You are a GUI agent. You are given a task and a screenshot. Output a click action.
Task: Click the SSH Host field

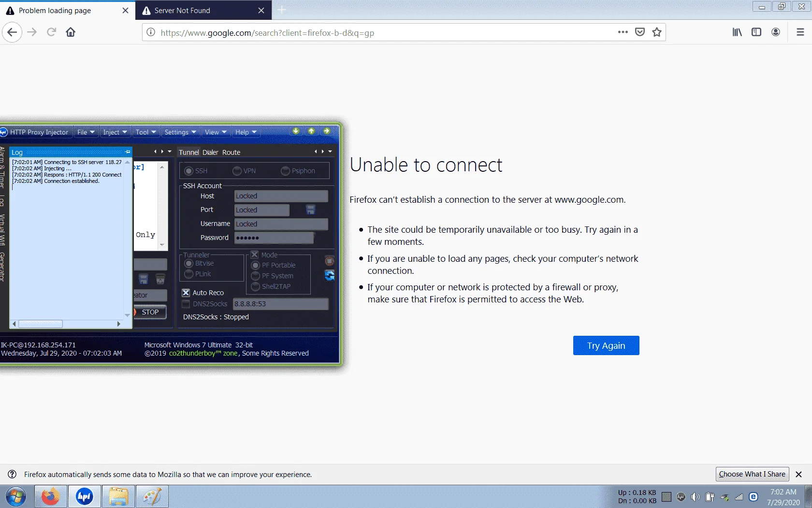coord(281,196)
